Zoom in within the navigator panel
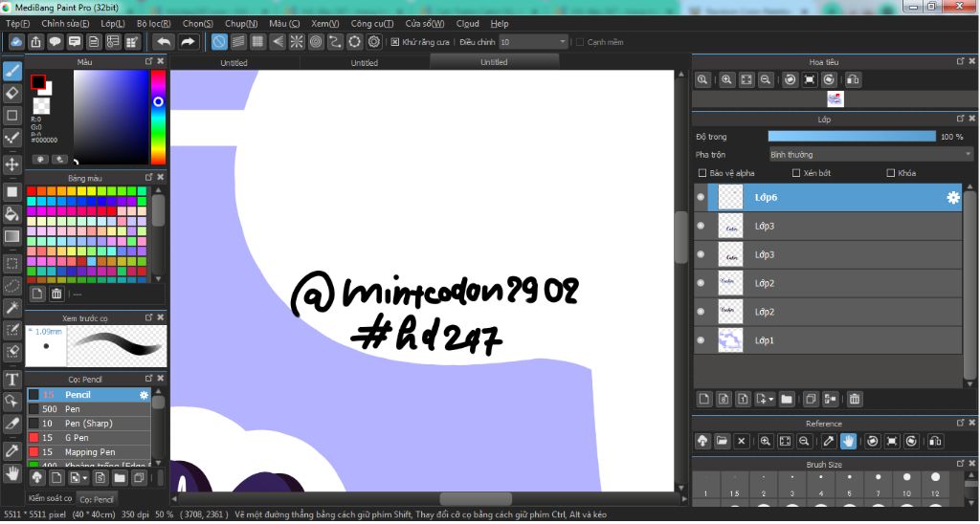 (x=726, y=80)
